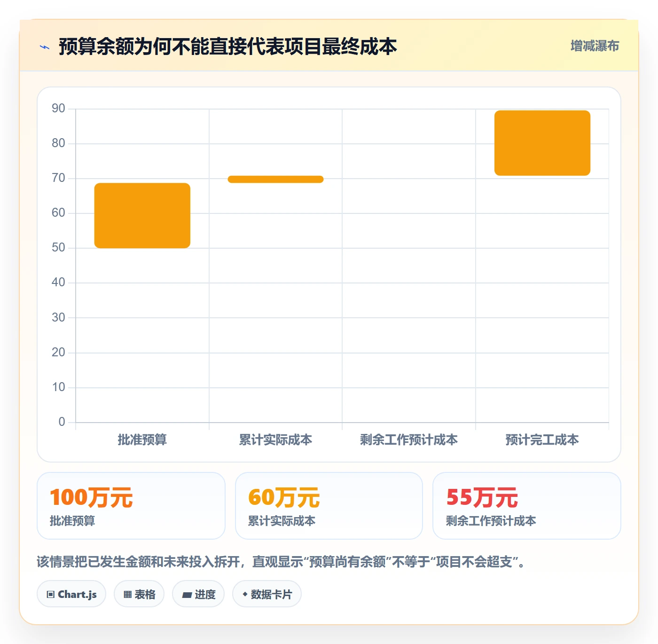The width and height of the screenshot is (658, 644).
Task: Click the Chart.js tag
Action: click(x=71, y=594)
